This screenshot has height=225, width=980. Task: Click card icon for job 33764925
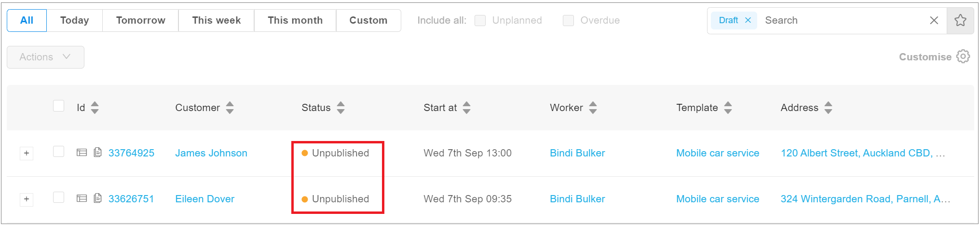(x=82, y=153)
